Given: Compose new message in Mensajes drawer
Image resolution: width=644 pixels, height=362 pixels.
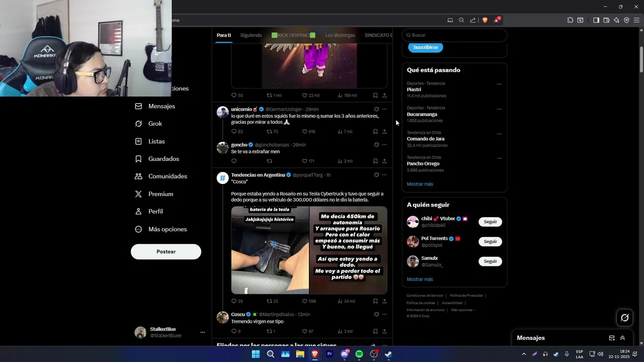Looking at the screenshot, I should click(x=612, y=338).
